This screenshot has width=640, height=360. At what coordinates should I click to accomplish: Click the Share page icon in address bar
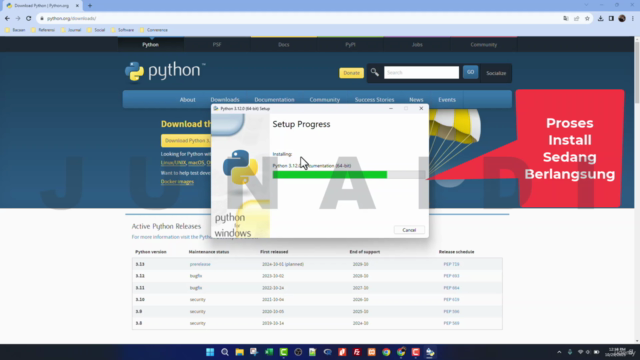576,18
